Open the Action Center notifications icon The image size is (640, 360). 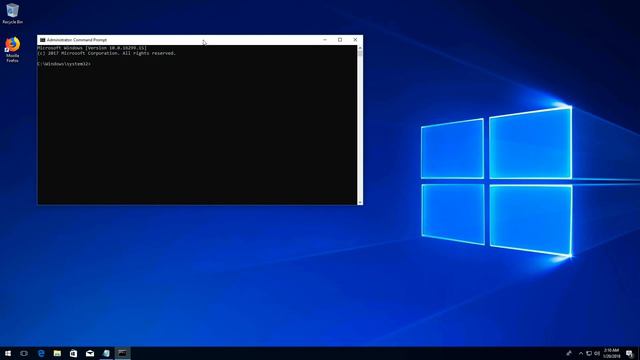(629, 353)
